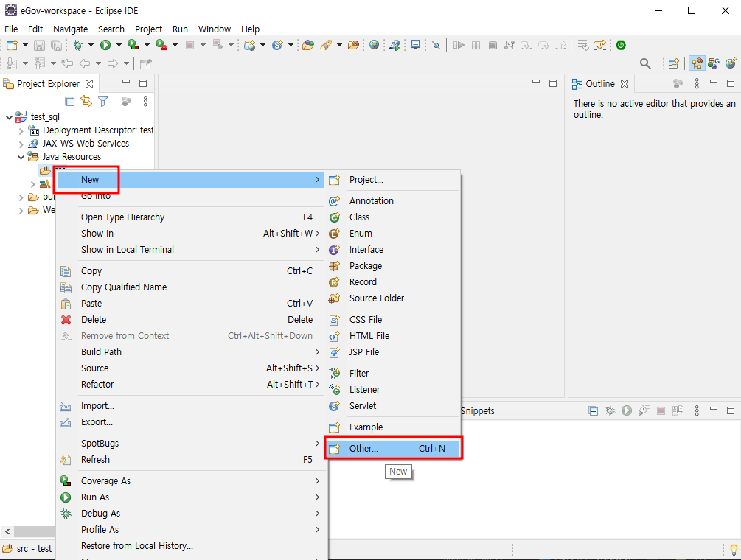
Task: Expand Deployment Descriptor tree node
Action: tap(21, 131)
